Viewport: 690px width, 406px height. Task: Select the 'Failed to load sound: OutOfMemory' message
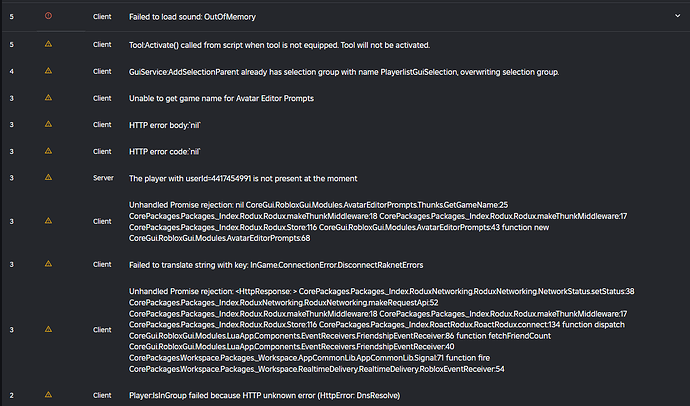point(192,17)
